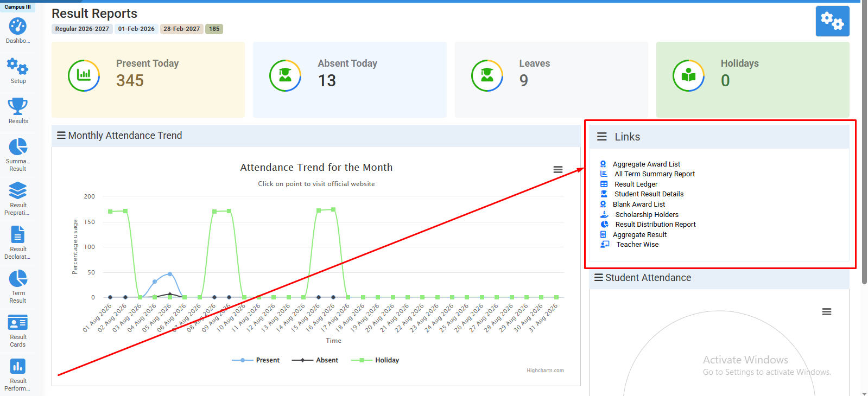Click the 185 days badge
Image resolution: width=868 pixels, height=396 pixels.
coord(214,29)
